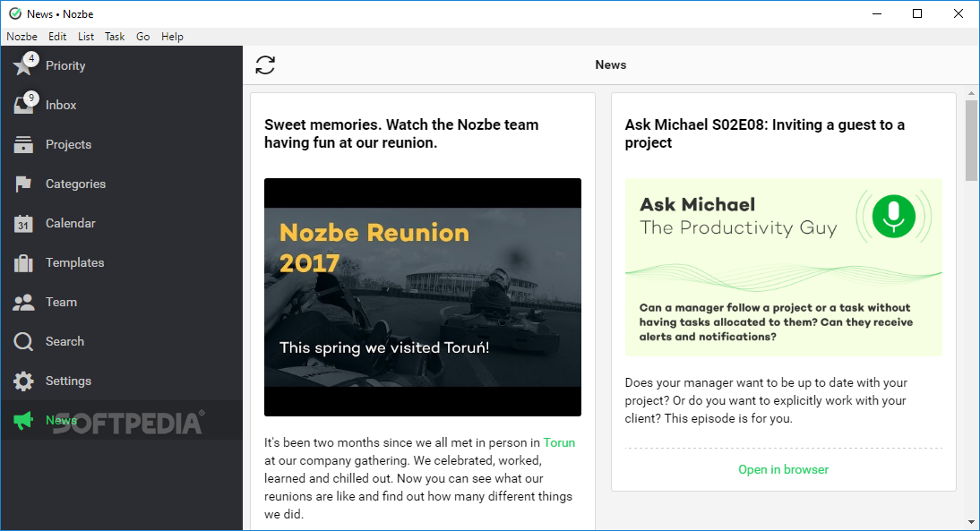Screen dimensions: 980x531
Task: Click the news scrollbar thumb
Action: [971, 140]
